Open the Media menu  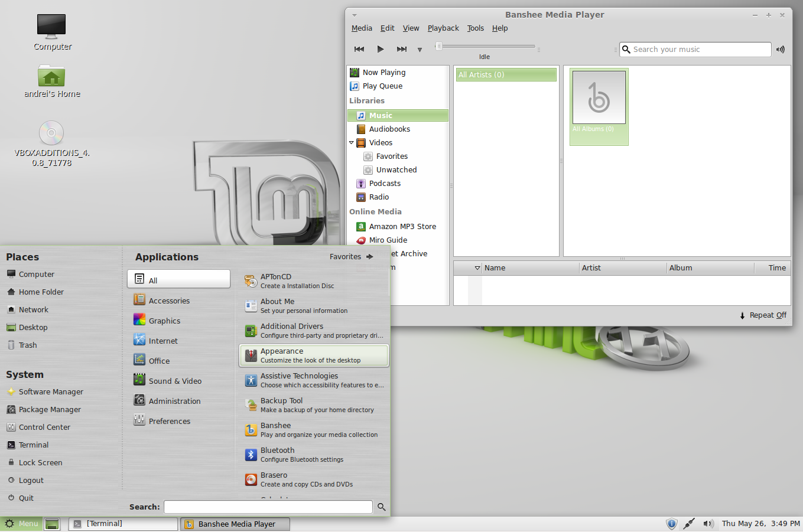(x=362, y=28)
